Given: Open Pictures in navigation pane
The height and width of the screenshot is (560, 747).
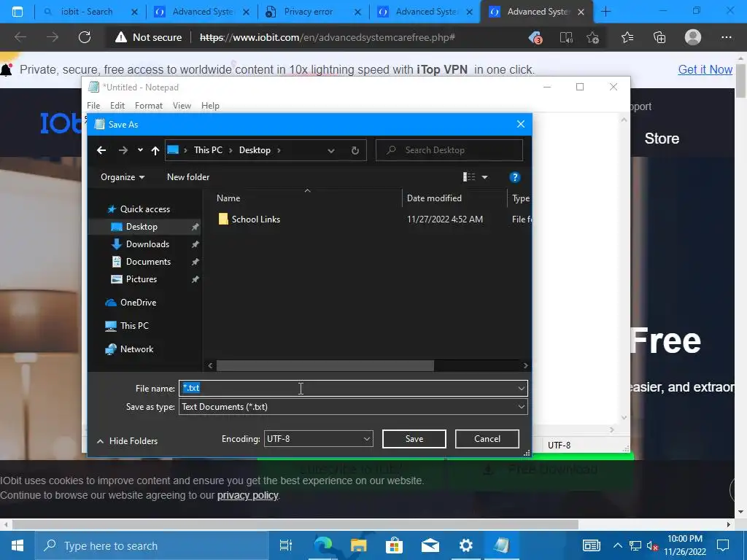Looking at the screenshot, I should (x=141, y=279).
